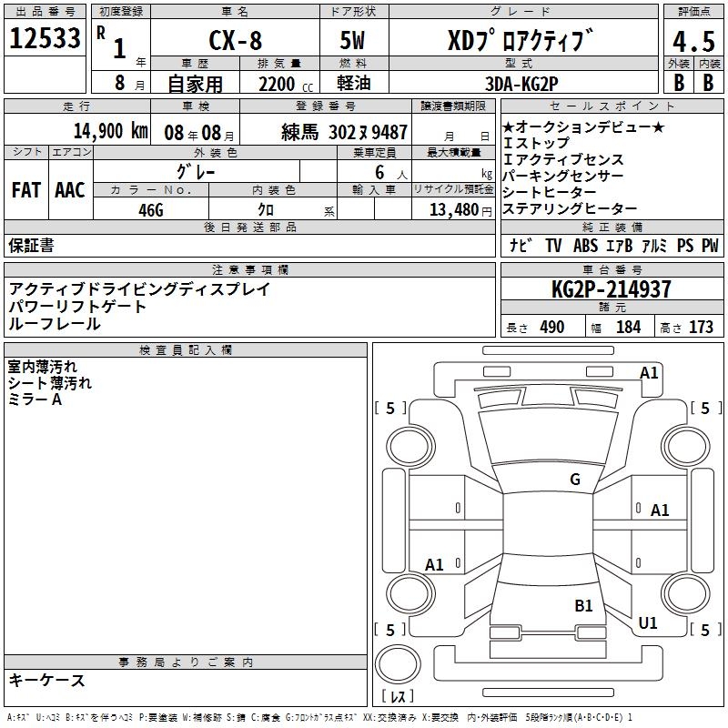Select note アクティブドライビングディスプレイ
The height and width of the screenshot is (728, 728).
139,289
